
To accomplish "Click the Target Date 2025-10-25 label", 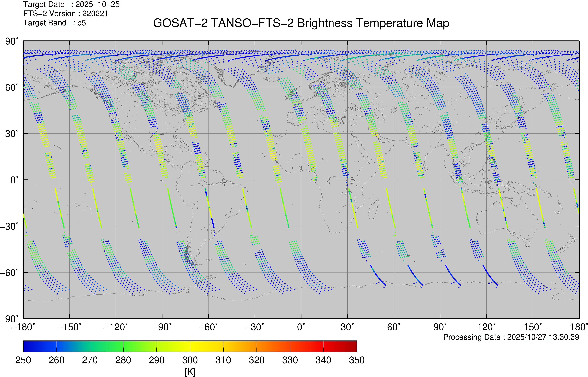I will coord(71,4).
